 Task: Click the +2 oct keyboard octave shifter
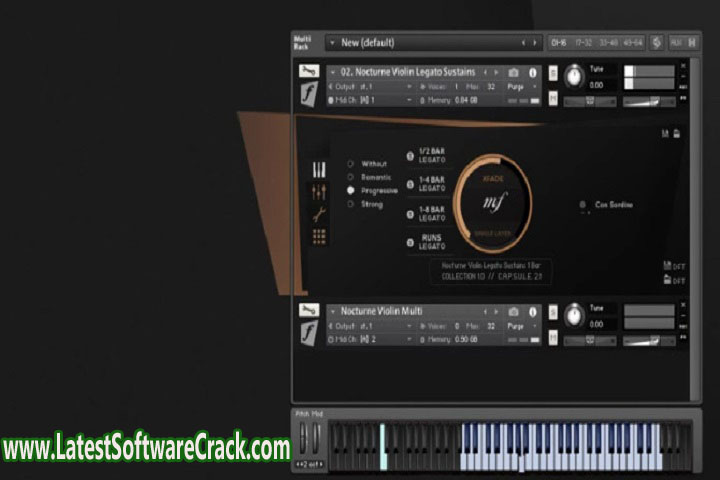[x=309, y=464]
